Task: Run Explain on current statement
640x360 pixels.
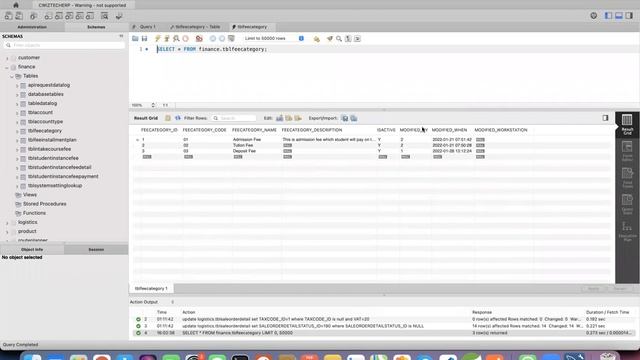Action: point(176,38)
